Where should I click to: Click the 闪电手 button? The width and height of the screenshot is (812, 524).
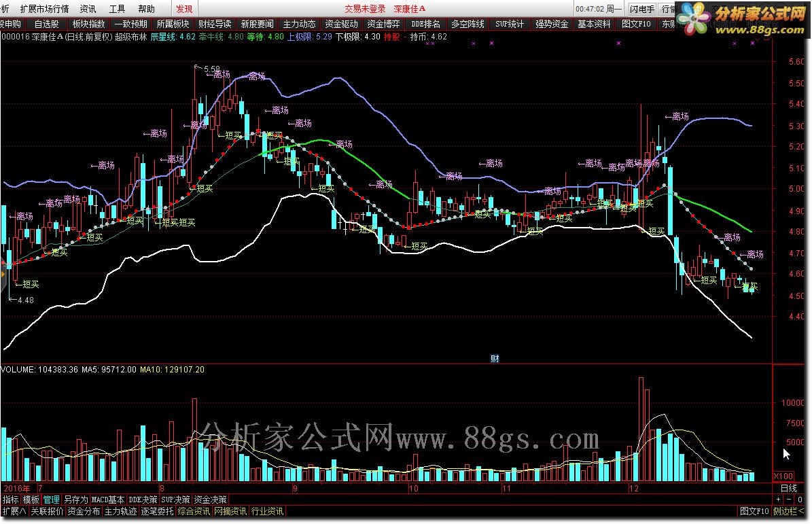642,9
